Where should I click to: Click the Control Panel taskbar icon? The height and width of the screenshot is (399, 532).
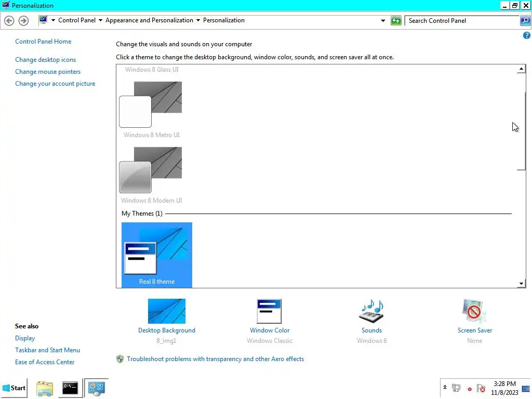[96, 388]
